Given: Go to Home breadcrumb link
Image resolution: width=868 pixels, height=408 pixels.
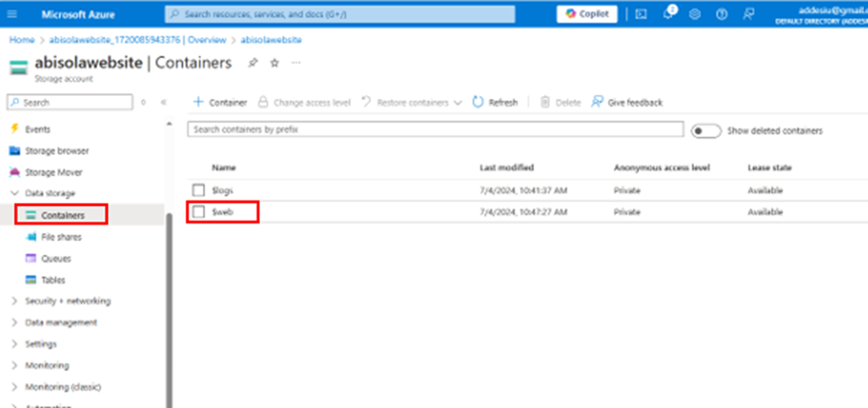Looking at the screenshot, I should [21, 40].
